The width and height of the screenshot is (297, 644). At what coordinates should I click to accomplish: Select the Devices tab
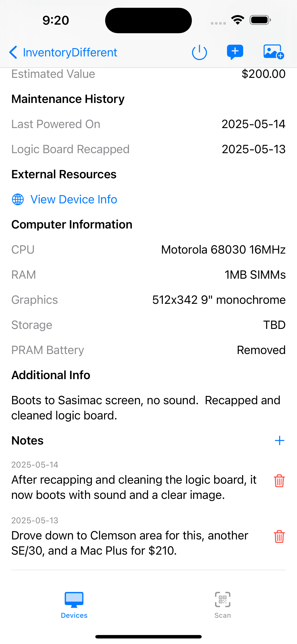coord(74,605)
